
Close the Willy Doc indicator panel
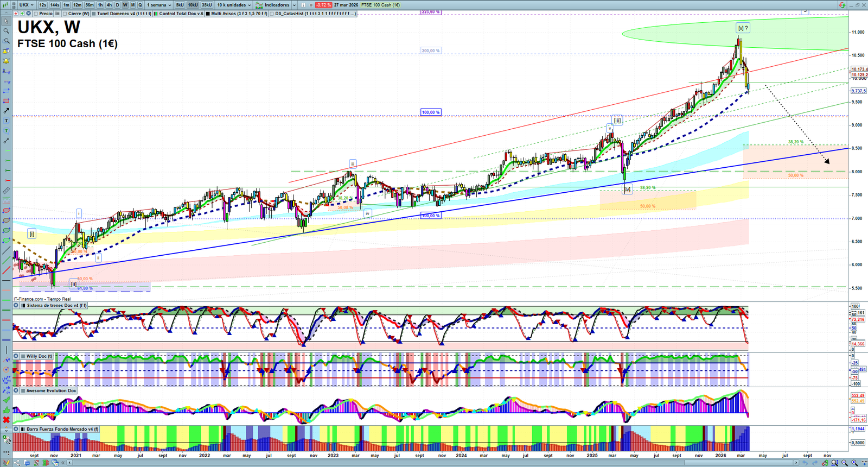coord(16,356)
